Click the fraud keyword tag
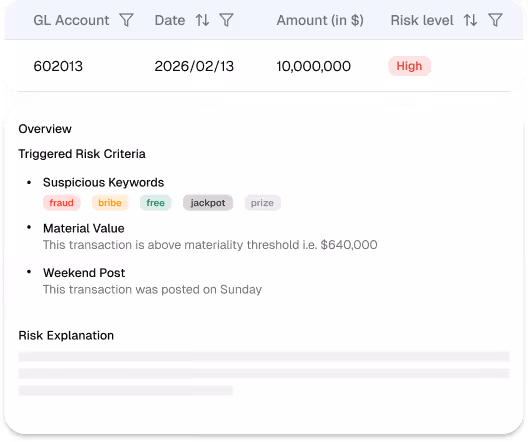The width and height of the screenshot is (528, 442). click(x=62, y=203)
